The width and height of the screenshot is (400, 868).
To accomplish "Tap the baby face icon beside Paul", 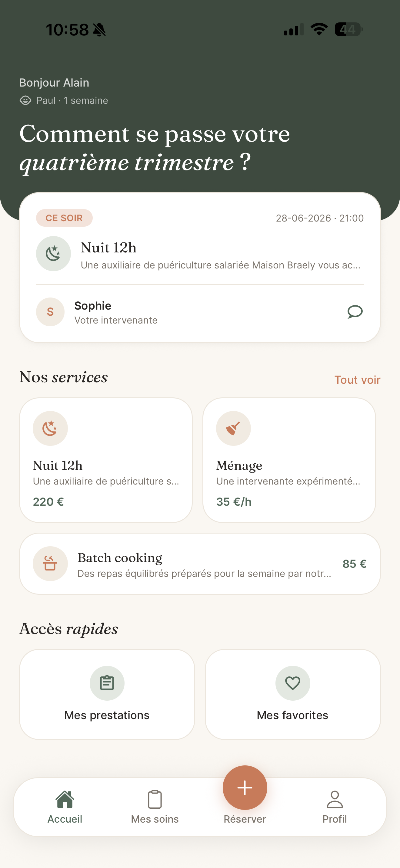I will (x=26, y=100).
